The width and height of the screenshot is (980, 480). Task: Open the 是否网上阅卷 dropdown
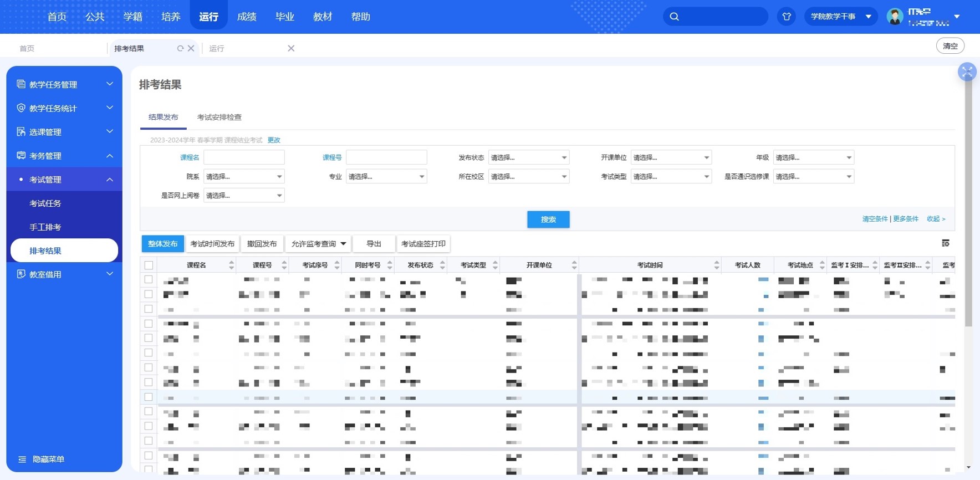[244, 195]
